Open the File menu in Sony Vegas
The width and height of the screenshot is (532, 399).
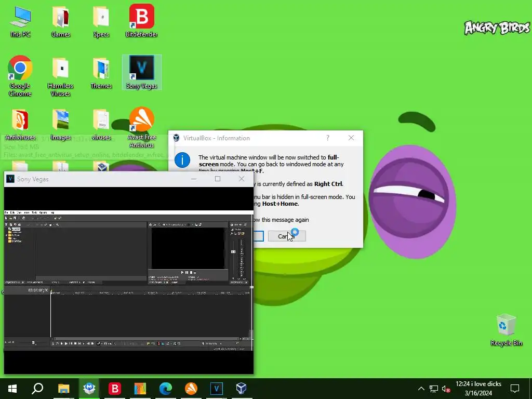(x=6, y=212)
